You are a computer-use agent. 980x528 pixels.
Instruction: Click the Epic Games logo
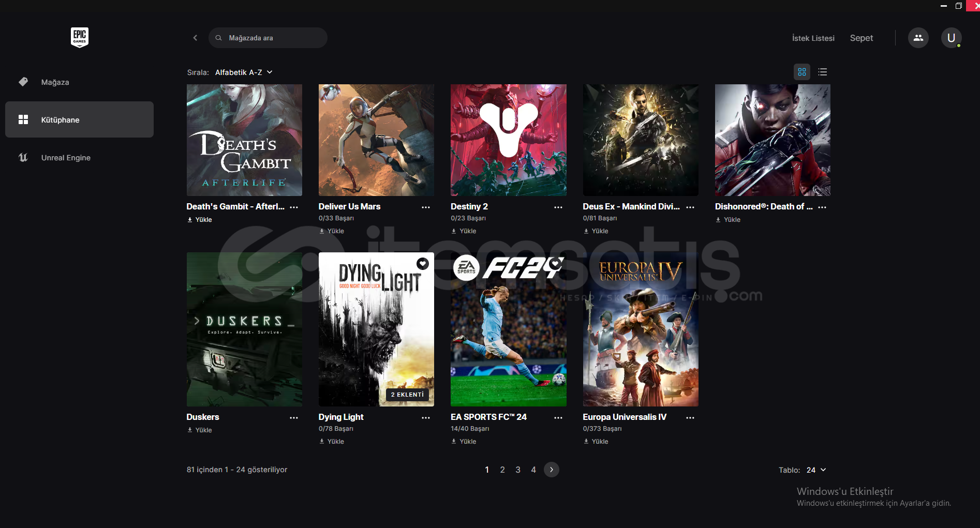80,37
